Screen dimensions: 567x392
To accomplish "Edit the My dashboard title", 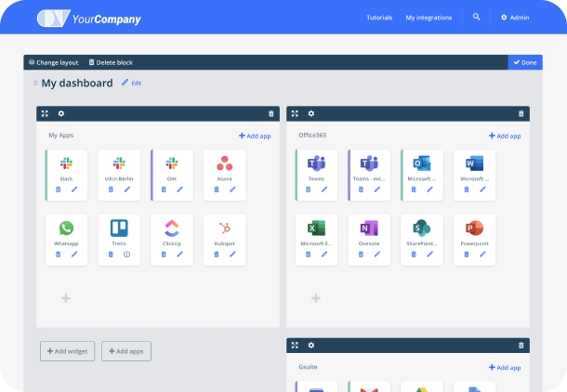I will pyautogui.click(x=131, y=83).
